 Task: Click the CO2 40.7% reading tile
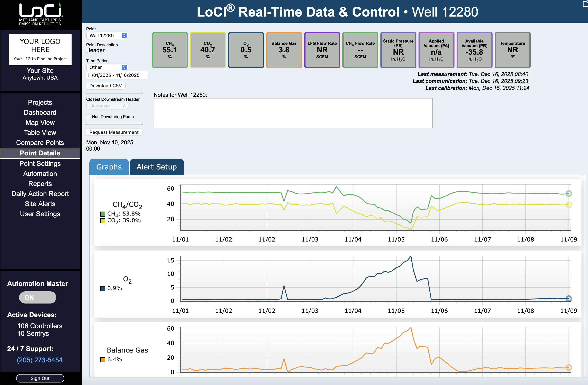pos(208,50)
